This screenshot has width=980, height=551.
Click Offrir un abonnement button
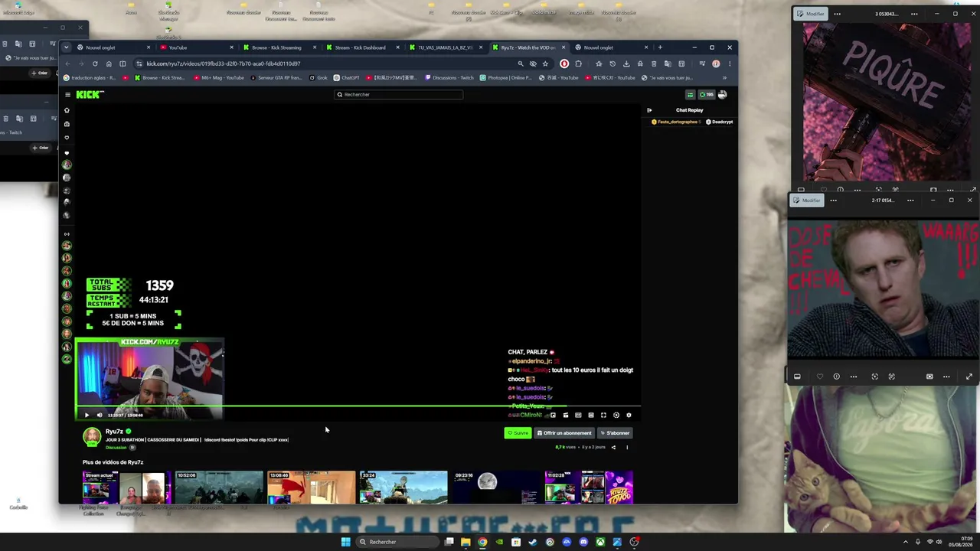point(564,433)
